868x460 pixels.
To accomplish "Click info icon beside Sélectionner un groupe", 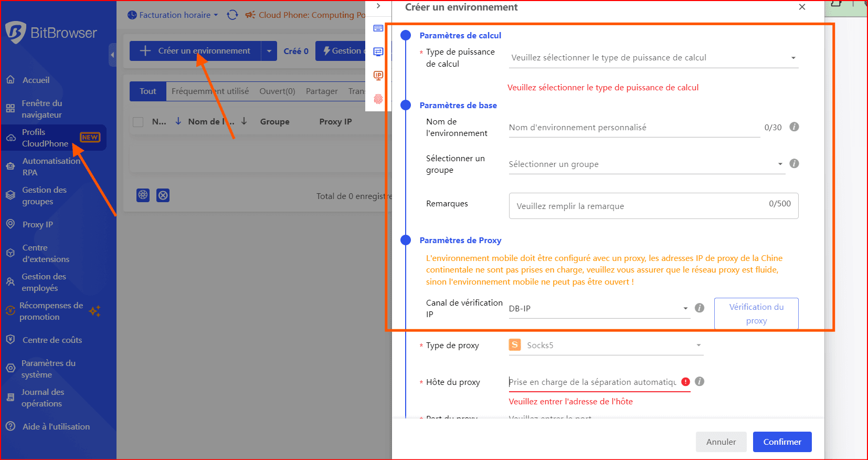I will (x=794, y=164).
